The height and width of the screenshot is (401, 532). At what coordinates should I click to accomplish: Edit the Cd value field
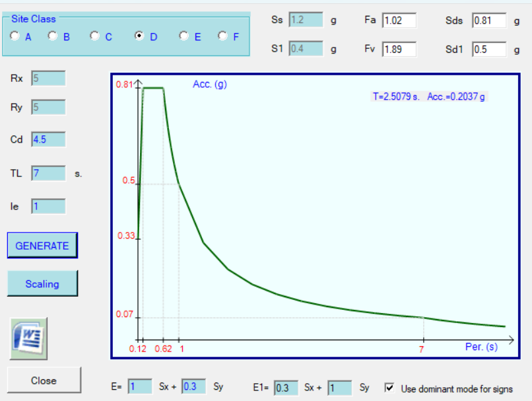tap(49, 139)
